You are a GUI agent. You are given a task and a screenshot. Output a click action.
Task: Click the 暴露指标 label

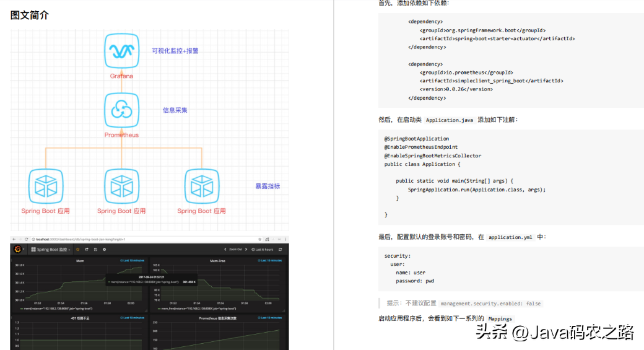(x=268, y=186)
